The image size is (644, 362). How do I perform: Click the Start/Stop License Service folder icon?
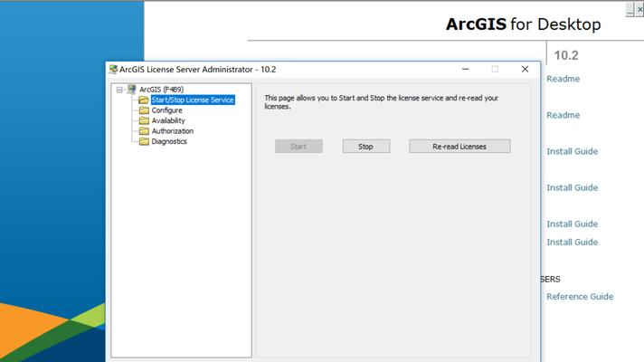click(x=143, y=100)
